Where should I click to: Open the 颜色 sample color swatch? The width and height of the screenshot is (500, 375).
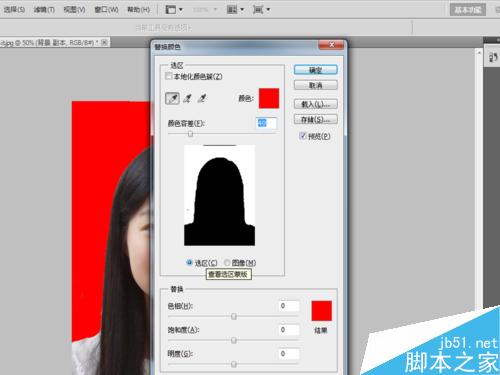point(269,98)
